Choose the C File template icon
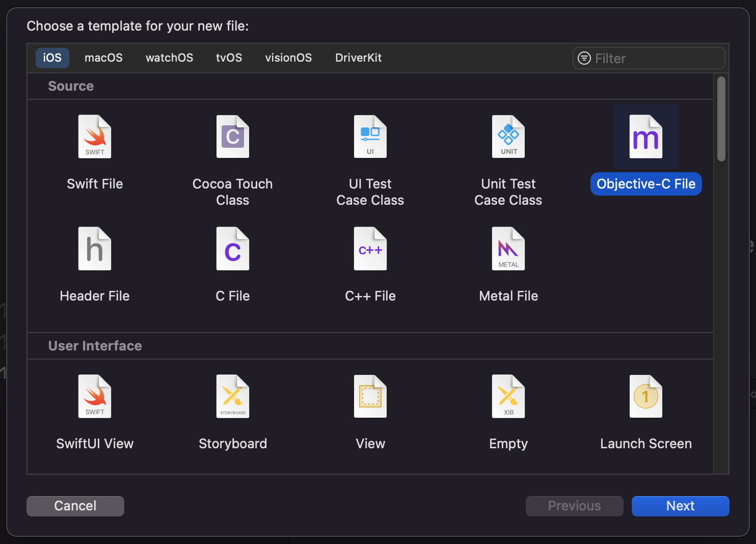 click(x=233, y=249)
